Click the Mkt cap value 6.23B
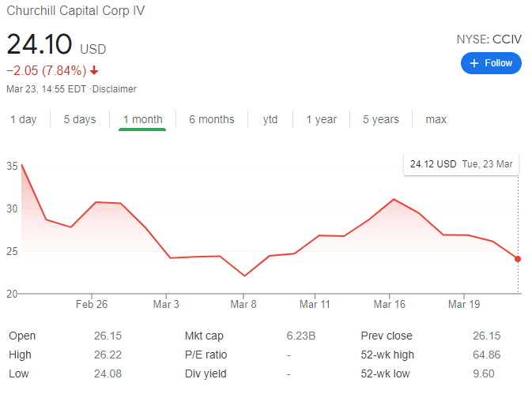The image size is (532, 394). pyautogui.click(x=300, y=336)
